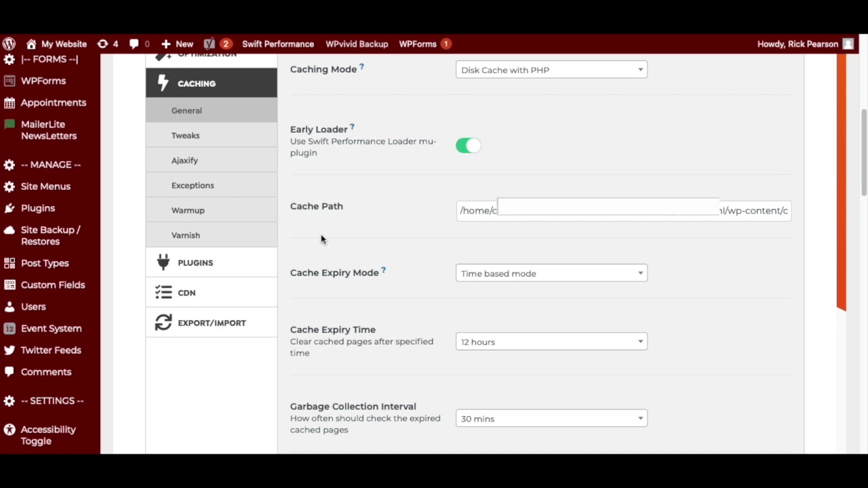Click the Caching lightning bolt icon
The height and width of the screenshot is (488, 868).
[x=163, y=83]
